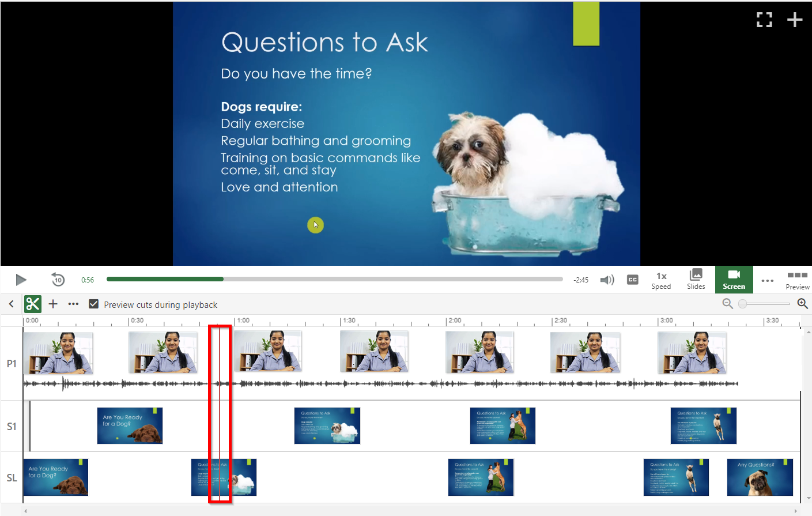Zoom in the timeline
Image resolution: width=812 pixels, height=516 pixels.
click(802, 304)
